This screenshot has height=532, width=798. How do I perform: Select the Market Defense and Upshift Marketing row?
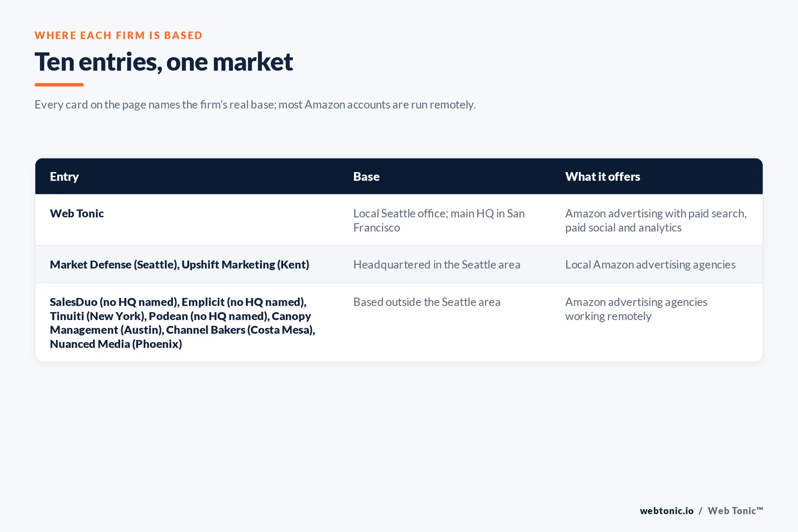(399, 264)
